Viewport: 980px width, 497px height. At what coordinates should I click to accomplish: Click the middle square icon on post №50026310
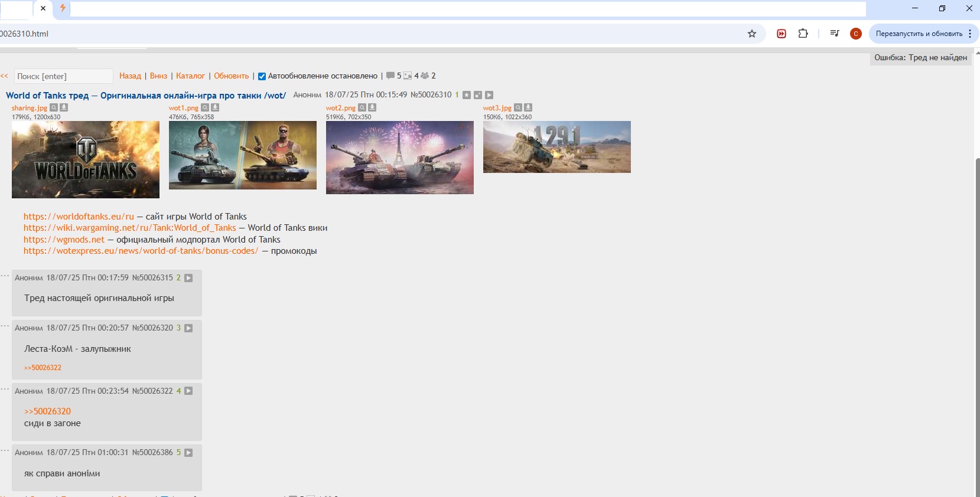pos(478,95)
